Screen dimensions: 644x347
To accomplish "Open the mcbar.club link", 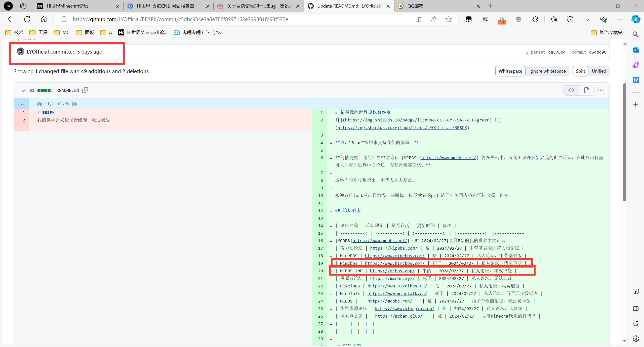I will [398, 316].
